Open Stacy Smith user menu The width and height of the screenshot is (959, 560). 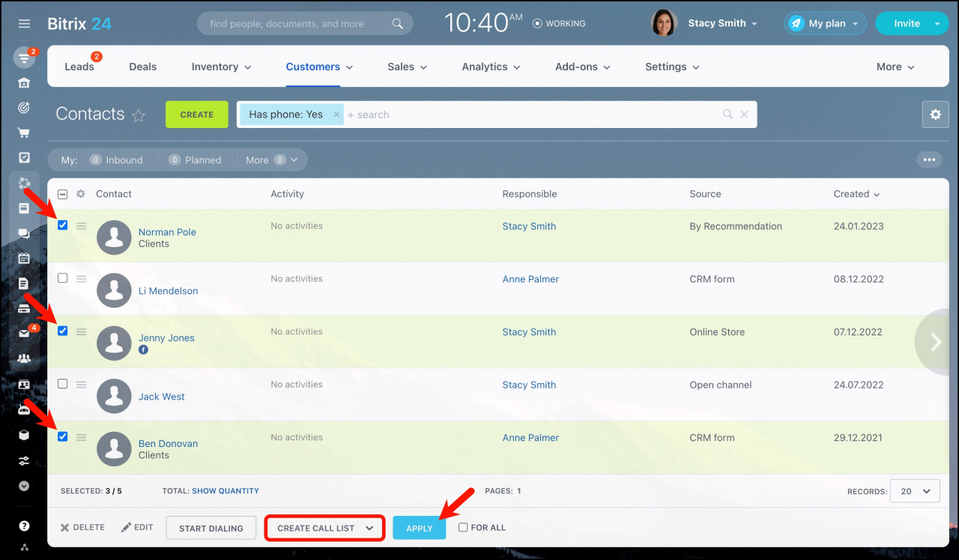(722, 23)
